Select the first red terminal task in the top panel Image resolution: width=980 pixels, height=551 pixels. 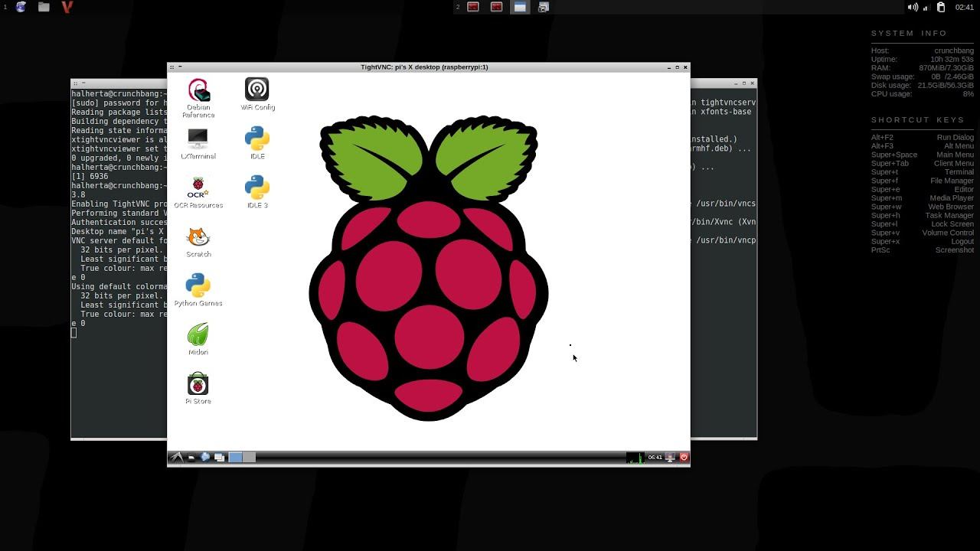click(x=473, y=7)
